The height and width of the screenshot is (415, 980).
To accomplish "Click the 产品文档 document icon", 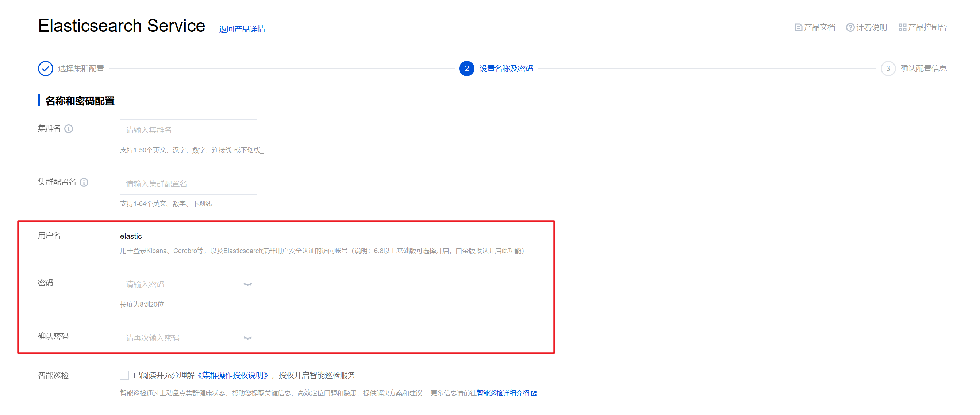I will pyautogui.click(x=798, y=27).
